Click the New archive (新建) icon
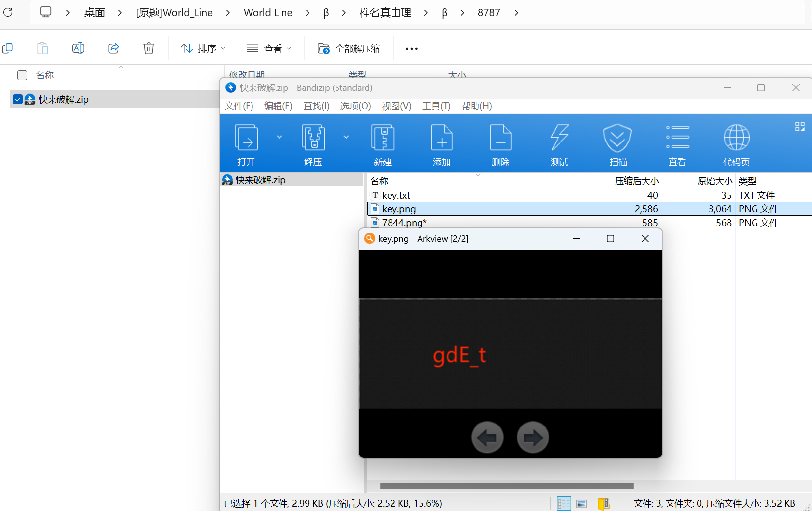 [383, 138]
